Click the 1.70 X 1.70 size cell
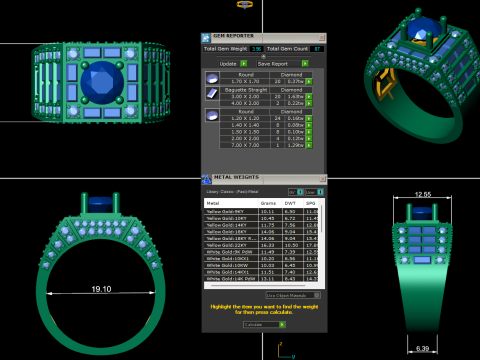The height and width of the screenshot is (360, 480). 245,81
